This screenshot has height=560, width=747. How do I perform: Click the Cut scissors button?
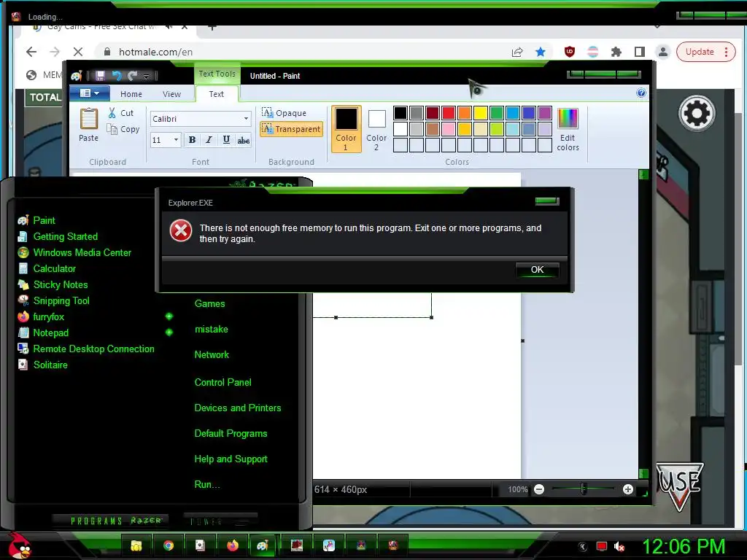(120, 113)
